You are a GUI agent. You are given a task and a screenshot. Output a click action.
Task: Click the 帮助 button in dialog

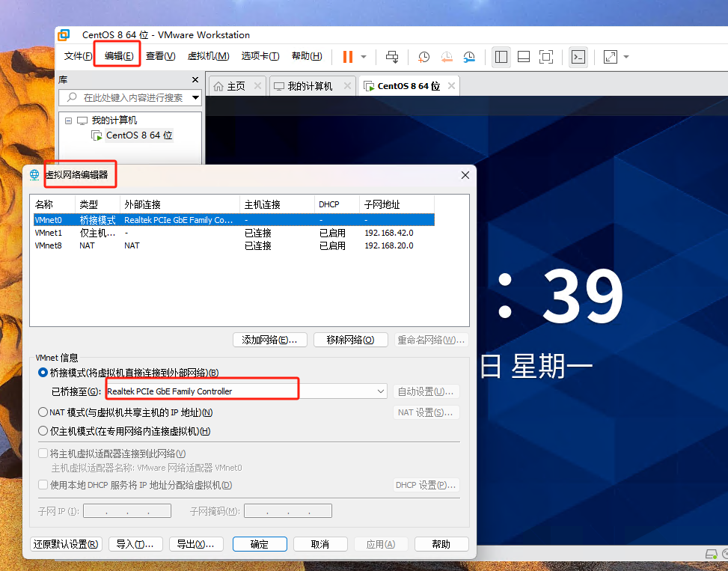click(x=441, y=544)
